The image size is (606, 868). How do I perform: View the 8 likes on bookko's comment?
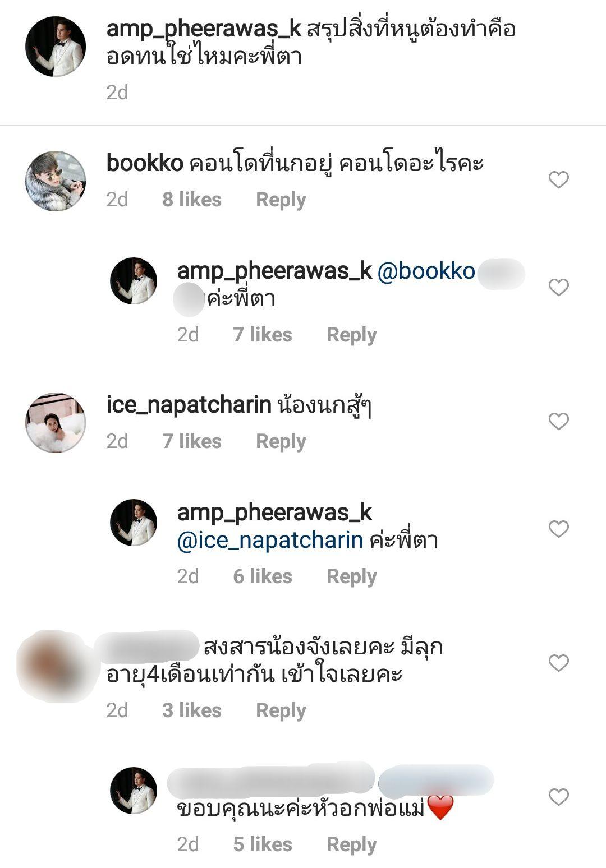tap(192, 200)
